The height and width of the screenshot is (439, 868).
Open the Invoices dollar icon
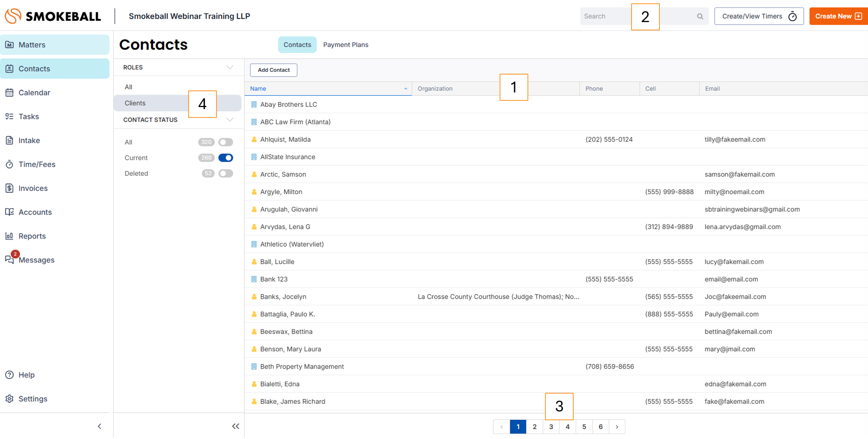pos(10,188)
